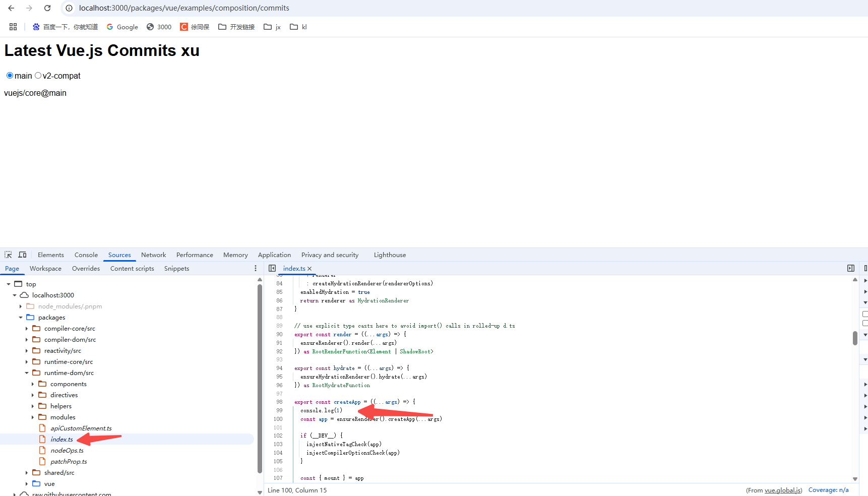Click the code editor vertical scrollbar thumb

pyautogui.click(x=855, y=338)
